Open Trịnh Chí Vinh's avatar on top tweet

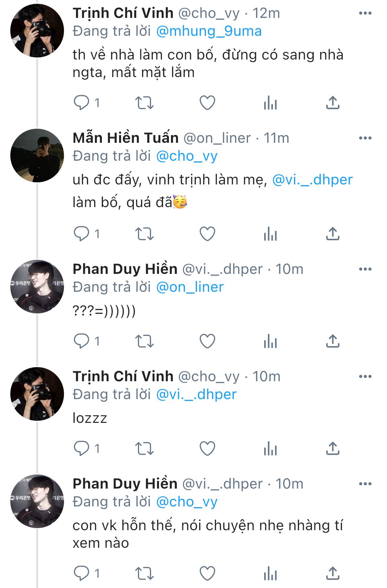(x=37, y=31)
